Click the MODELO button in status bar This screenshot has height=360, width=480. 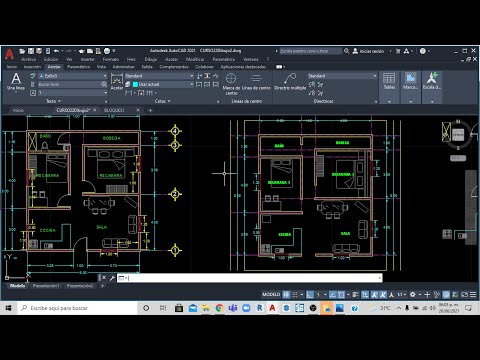pyautogui.click(x=271, y=294)
